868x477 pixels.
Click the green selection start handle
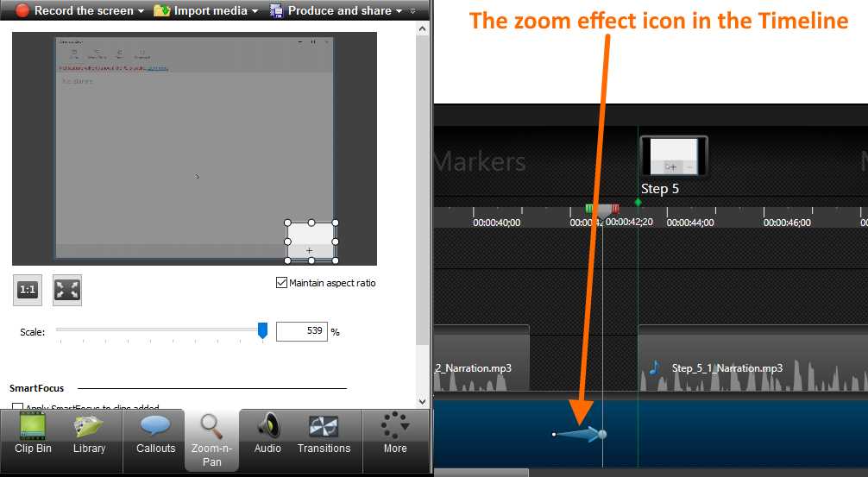pyautogui.click(x=589, y=208)
